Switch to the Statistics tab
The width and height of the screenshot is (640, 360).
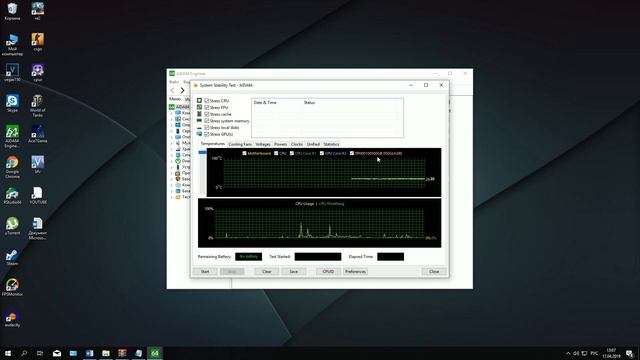point(331,144)
